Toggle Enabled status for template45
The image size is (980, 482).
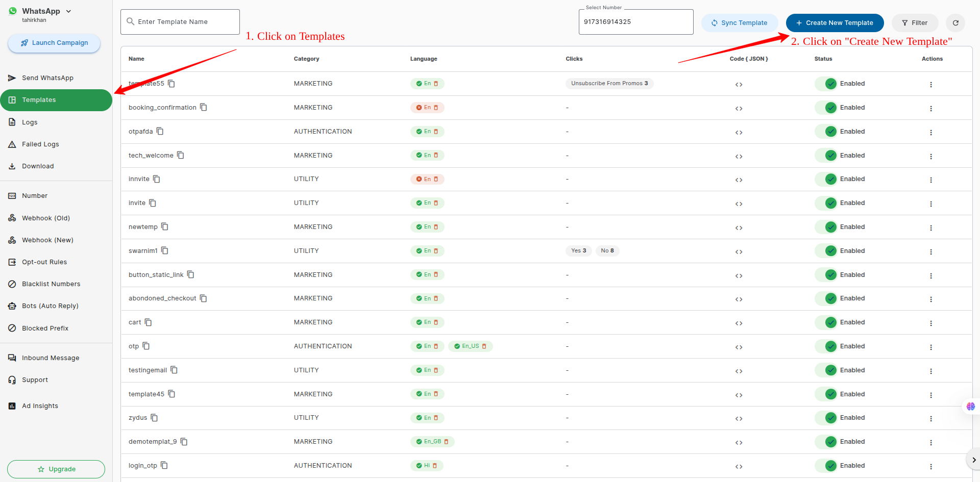pyautogui.click(x=826, y=394)
